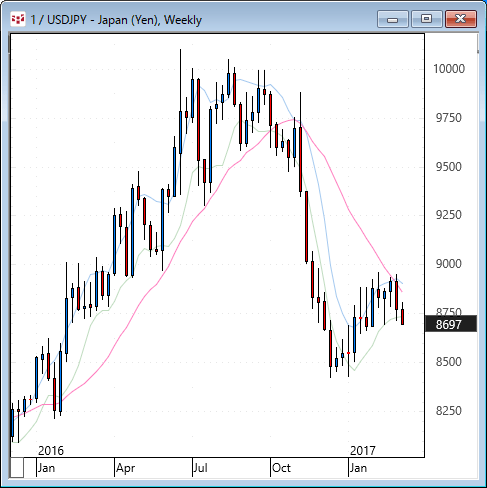The image size is (487, 488).
Task: Click the chart window's app icon
Action: tap(18, 19)
